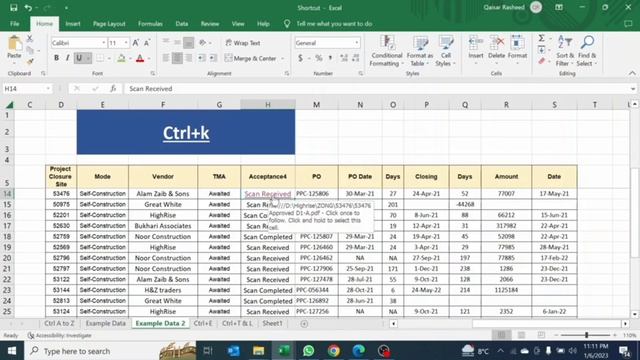This screenshot has width=640, height=360.
Task: Click Tell me what you want to do
Action: pos(334,24)
